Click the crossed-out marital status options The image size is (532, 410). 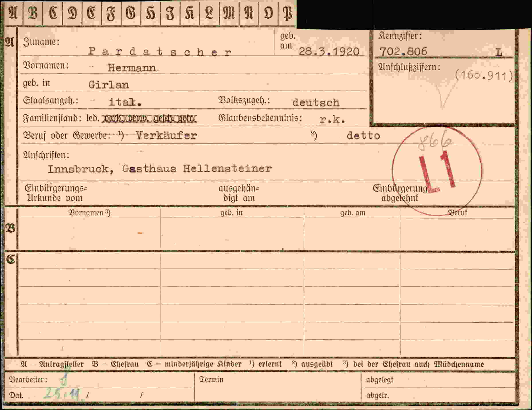[x=149, y=119]
